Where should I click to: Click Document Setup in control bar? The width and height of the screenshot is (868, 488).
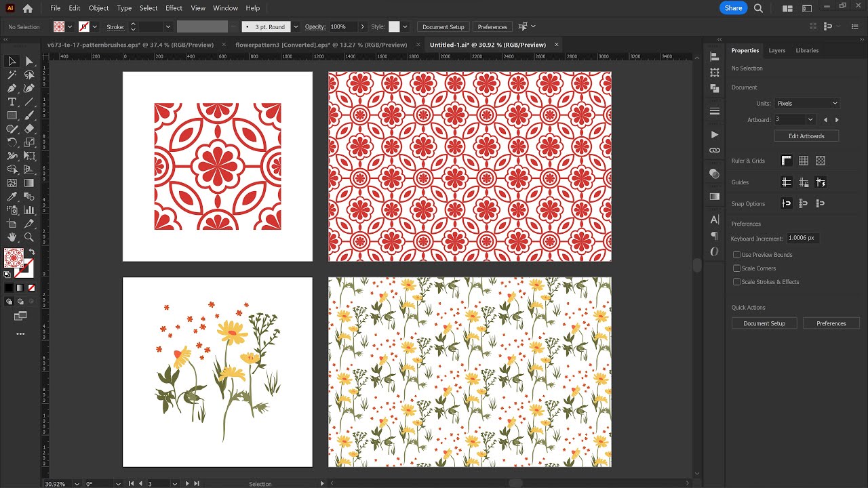[443, 26]
